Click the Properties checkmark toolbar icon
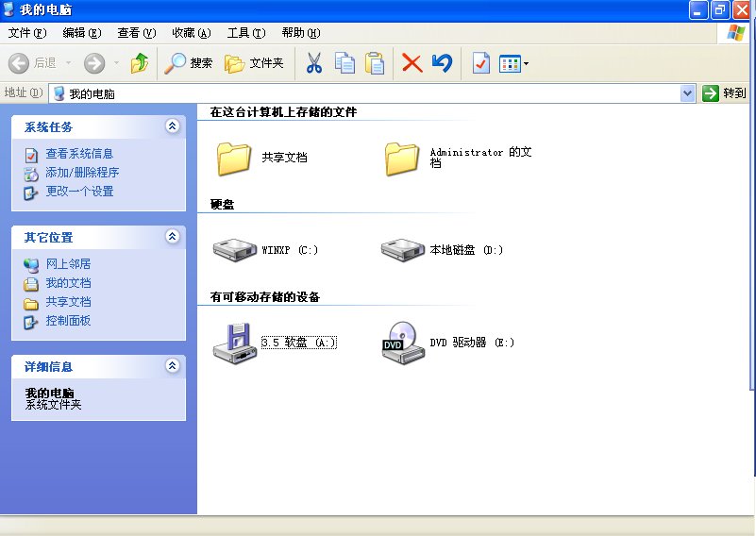 [x=480, y=63]
